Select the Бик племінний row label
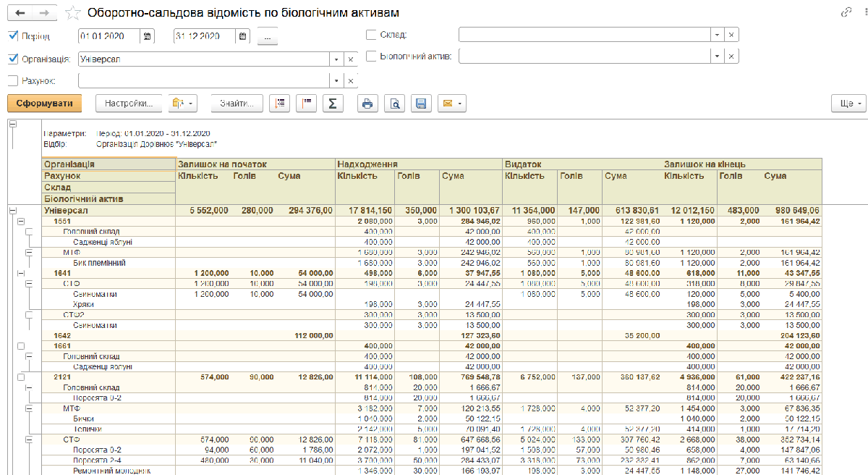 pyautogui.click(x=100, y=263)
